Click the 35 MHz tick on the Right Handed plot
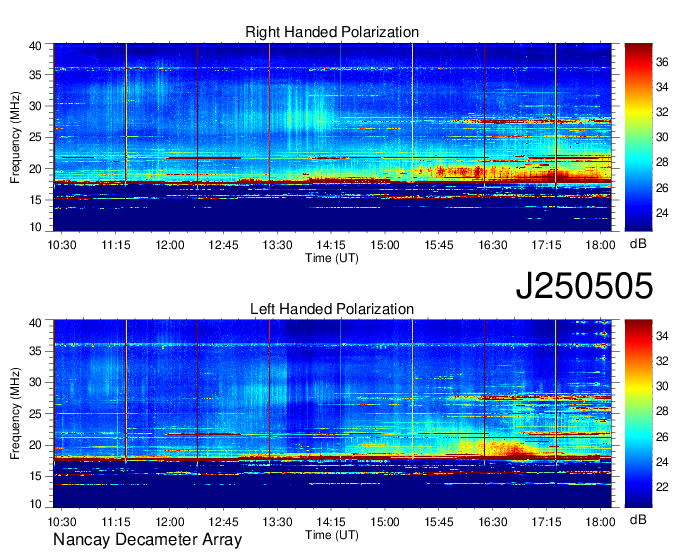Viewport: 680px width, 552px height. click(x=36, y=75)
